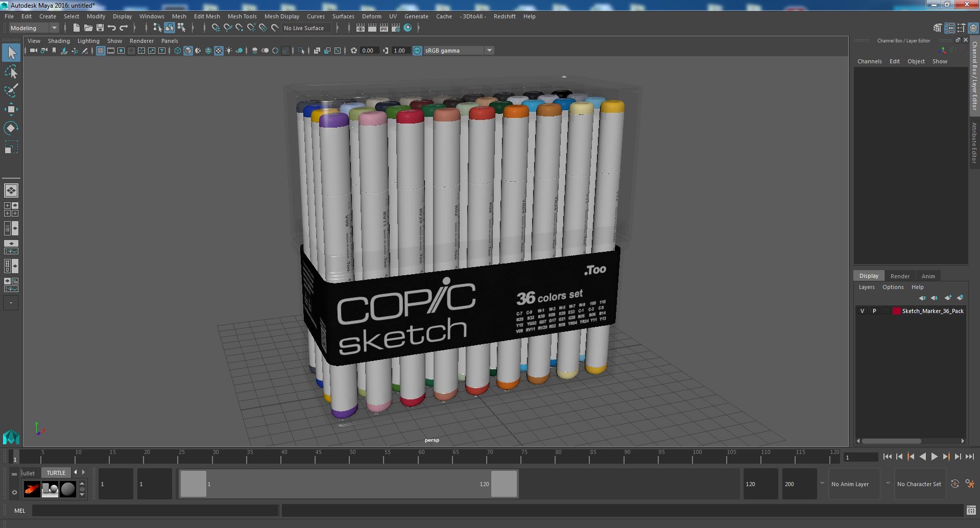
Task: Open the Channels menu in Channel Box
Action: (869, 61)
